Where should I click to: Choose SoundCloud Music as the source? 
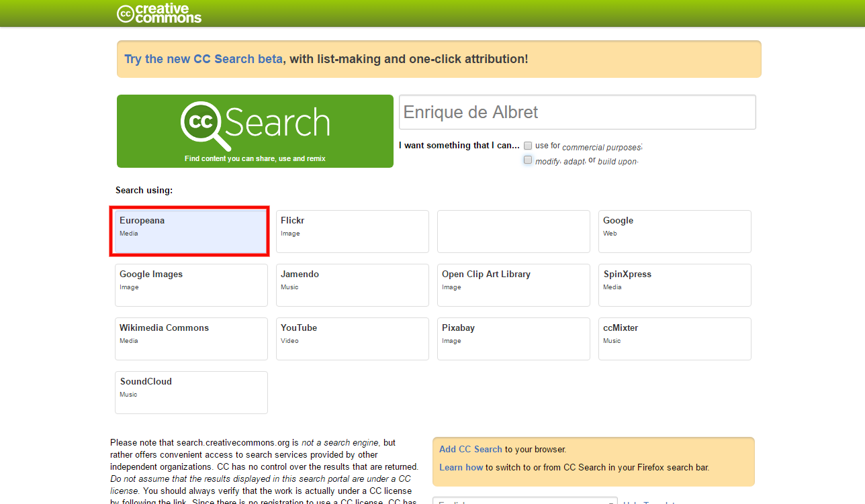click(x=191, y=393)
